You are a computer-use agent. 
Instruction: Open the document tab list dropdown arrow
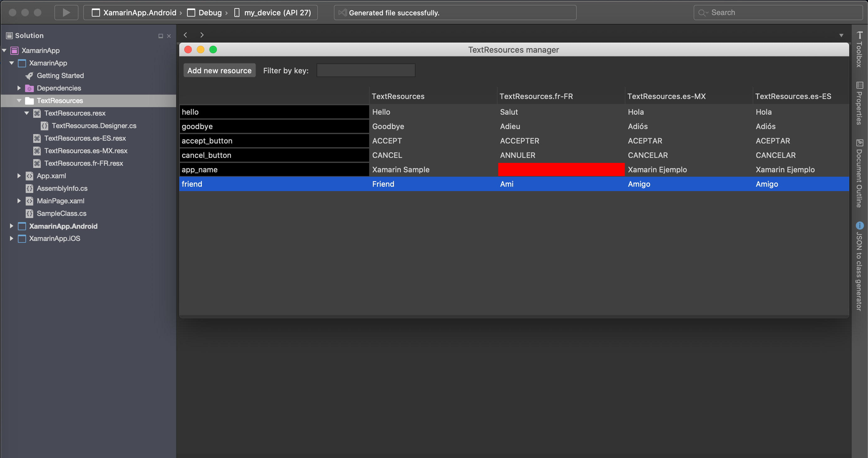pos(841,35)
